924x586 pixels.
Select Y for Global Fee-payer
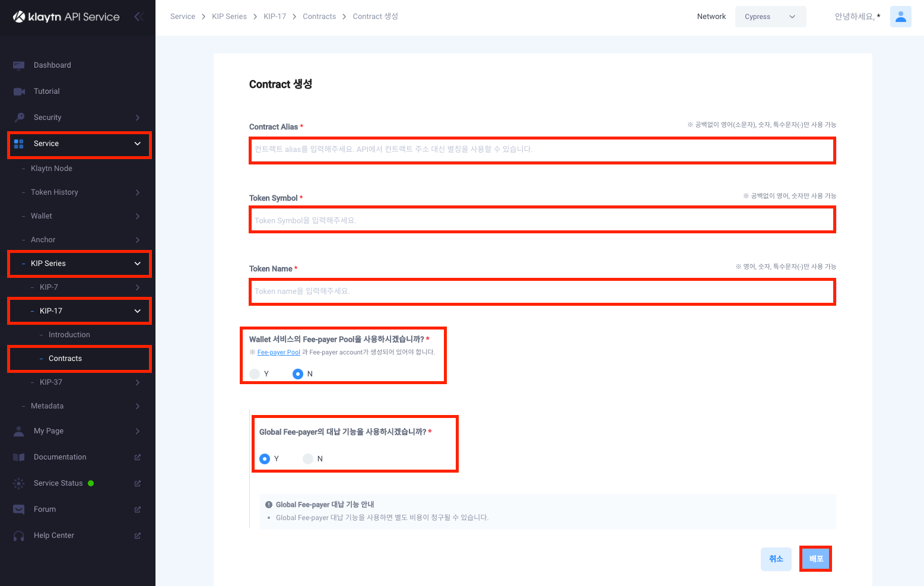(265, 459)
